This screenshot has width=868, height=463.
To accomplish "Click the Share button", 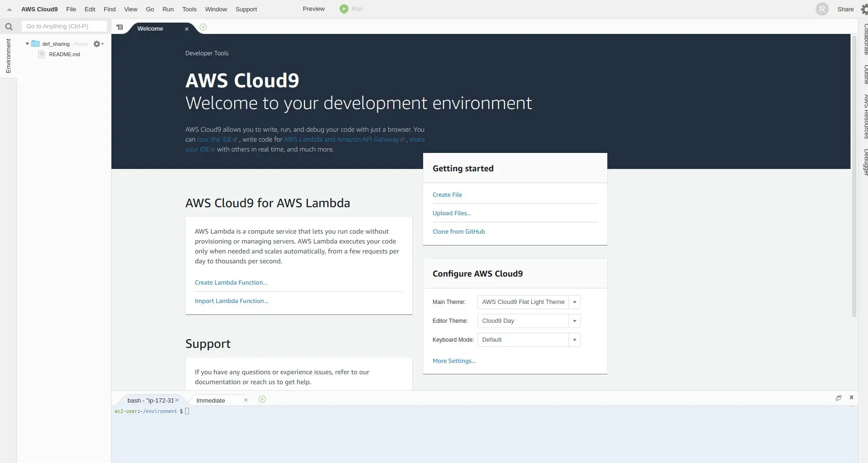I will [845, 9].
